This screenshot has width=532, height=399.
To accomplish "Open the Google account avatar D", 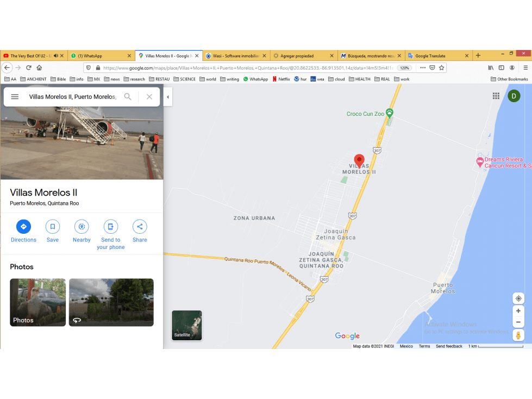I will (514, 96).
